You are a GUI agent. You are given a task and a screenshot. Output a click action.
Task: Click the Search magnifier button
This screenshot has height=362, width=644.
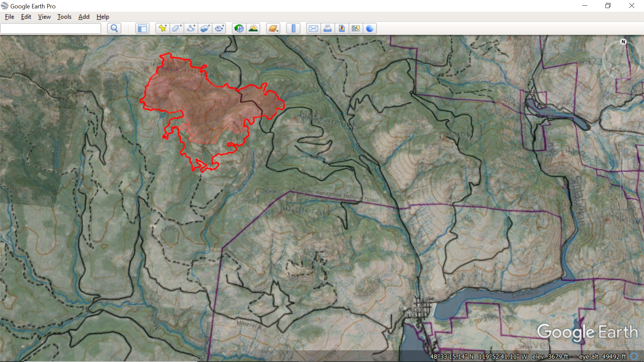(114, 28)
